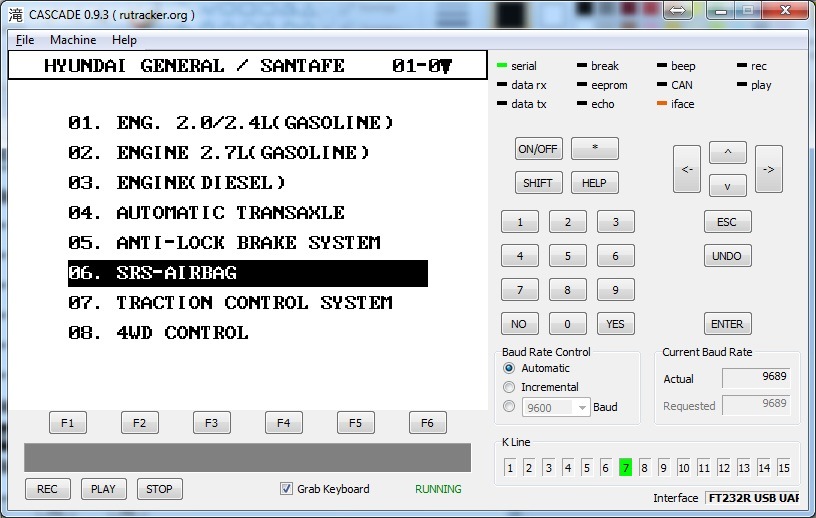The height and width of the screenshot is (518, 816).
Task: Select 08. 4WD CONTROL entry
Action: point(158,333)
